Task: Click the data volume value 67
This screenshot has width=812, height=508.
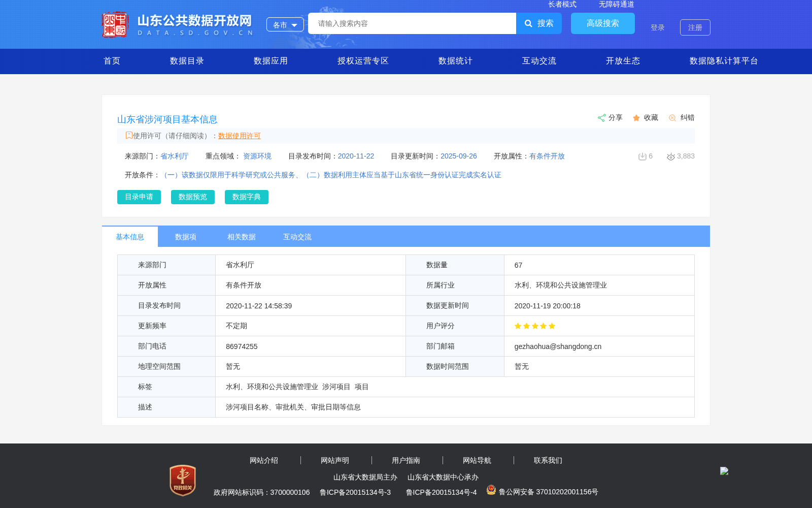Action: pos(518,265)
